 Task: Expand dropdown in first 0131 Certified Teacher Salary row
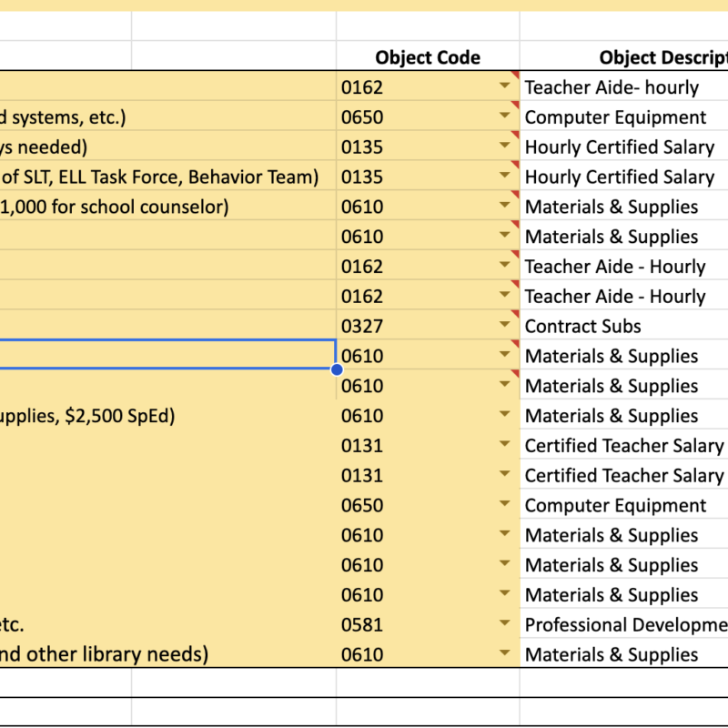coord(504,443)
